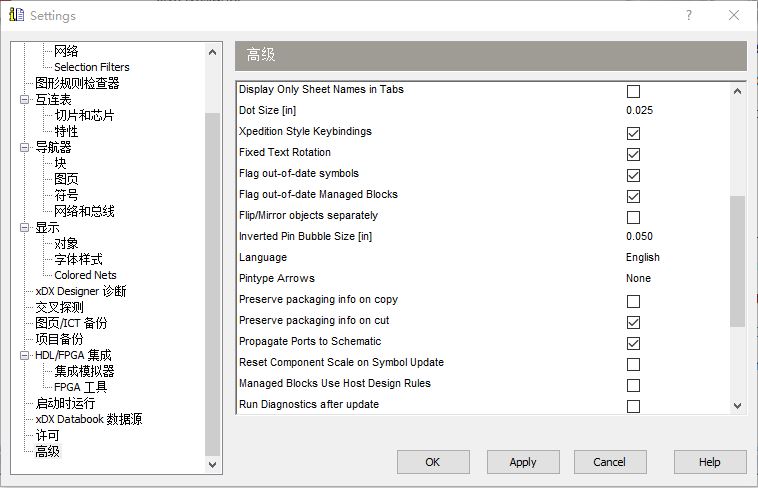Click the title bar question mark help icon
The image size is (758, 488).
688,15
